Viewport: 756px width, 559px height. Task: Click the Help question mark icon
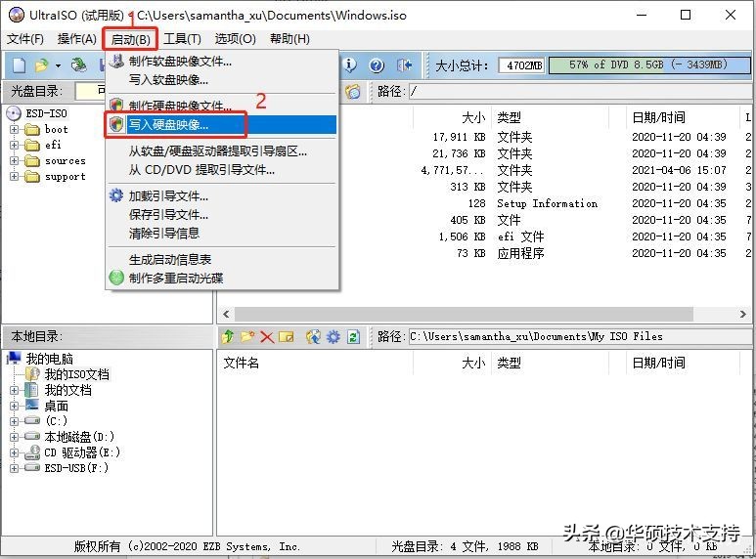point(377,65)
